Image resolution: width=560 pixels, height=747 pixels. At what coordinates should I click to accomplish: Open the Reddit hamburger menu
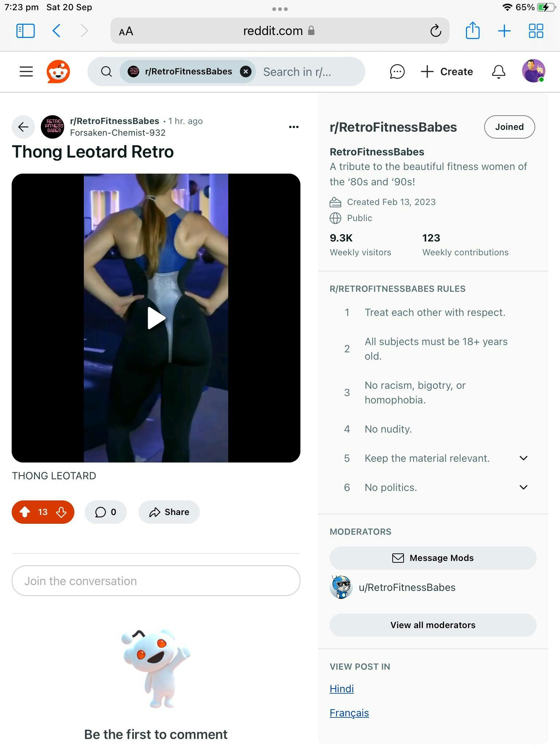point(26,71)
